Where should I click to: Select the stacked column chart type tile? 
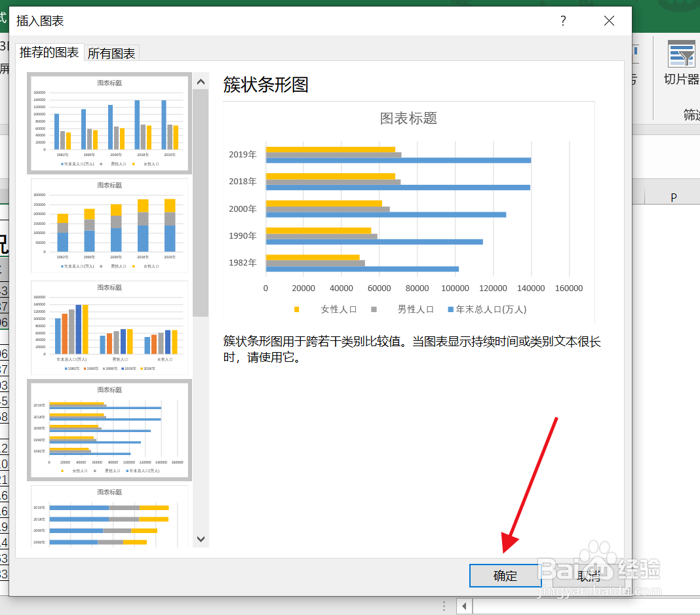109,224
